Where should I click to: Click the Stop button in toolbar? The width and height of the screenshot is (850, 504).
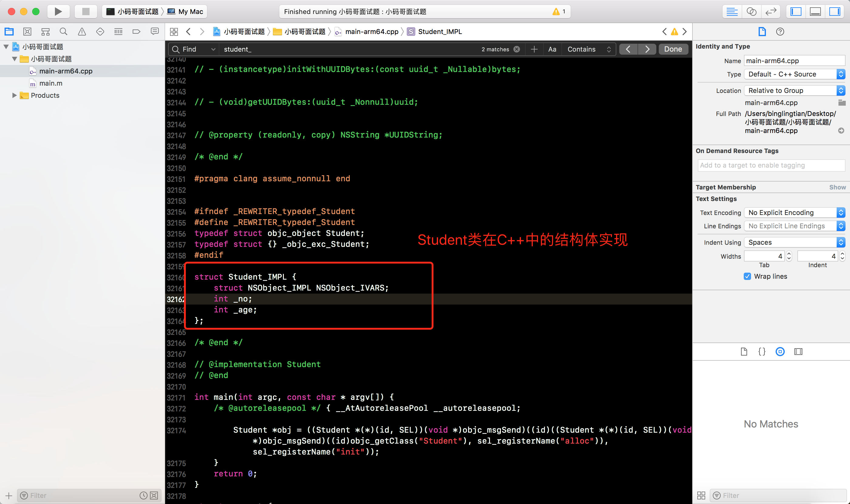(x=86, y=12)
